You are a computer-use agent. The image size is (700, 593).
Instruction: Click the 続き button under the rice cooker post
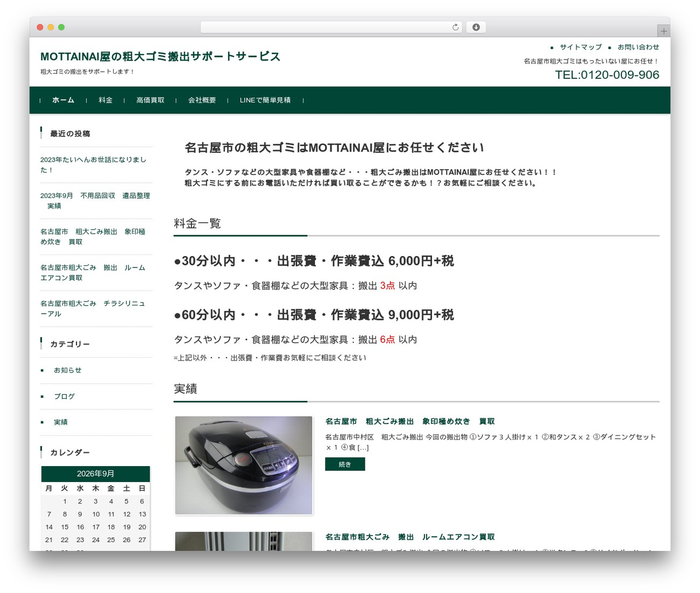tap(345, 464)
